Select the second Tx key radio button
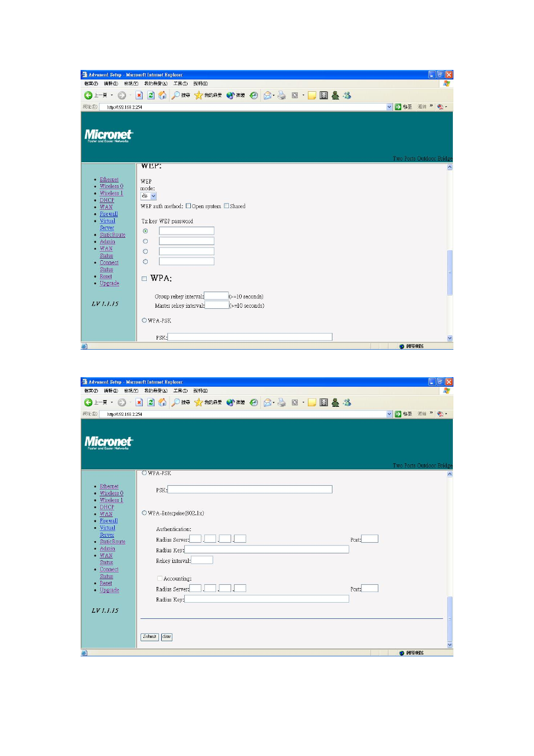 [x=146, y=241]
